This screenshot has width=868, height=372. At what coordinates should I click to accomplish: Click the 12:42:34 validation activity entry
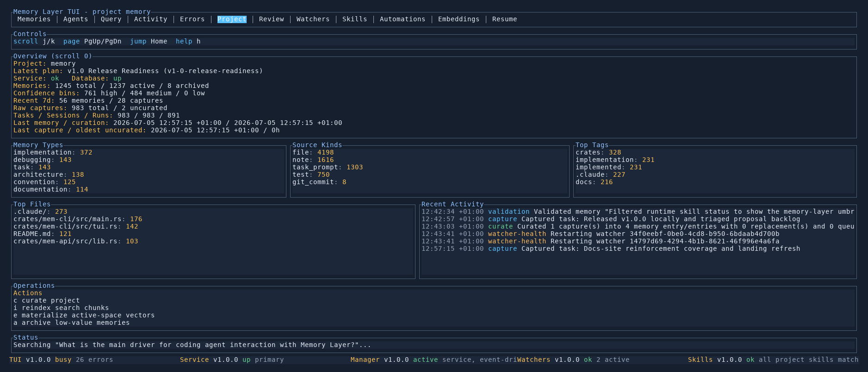tap(638, 211)
